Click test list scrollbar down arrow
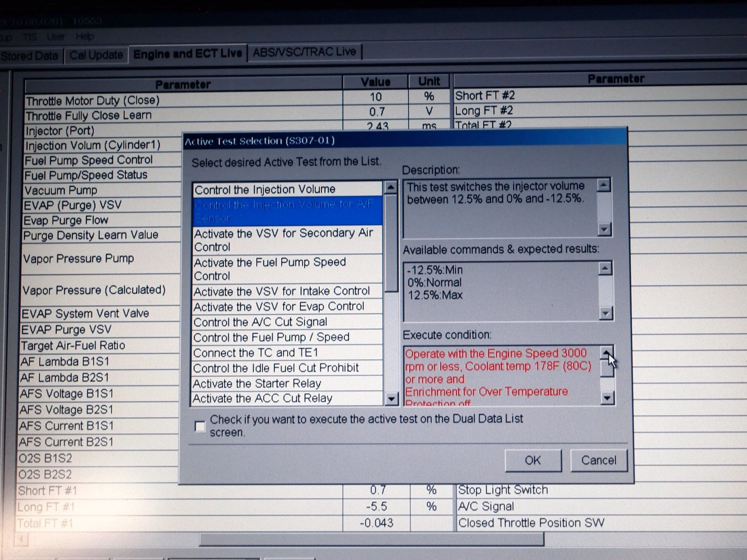This screenshot has height=560, width=747. pos(391,399)
